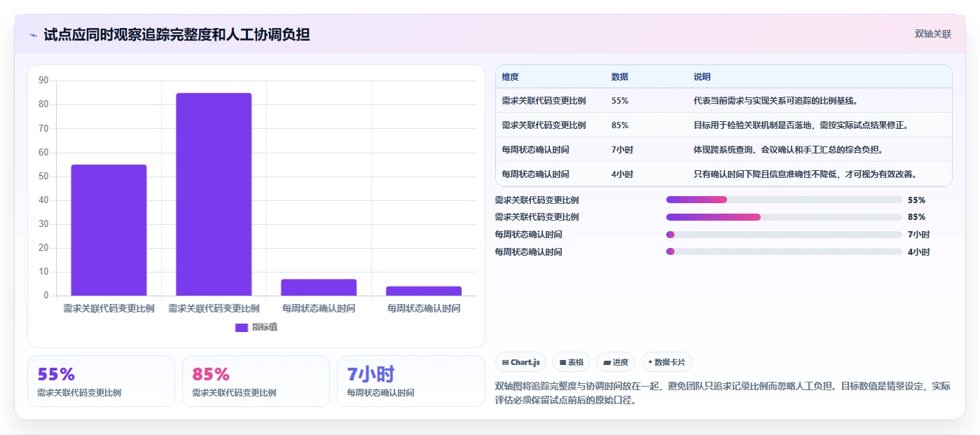Click the chart bar with value 7
This screenshot has height=435, width=980.
319,287
